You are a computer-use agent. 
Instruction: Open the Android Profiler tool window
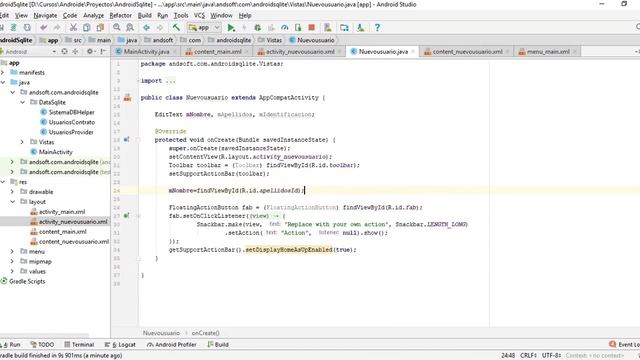(x=172, y=344)
